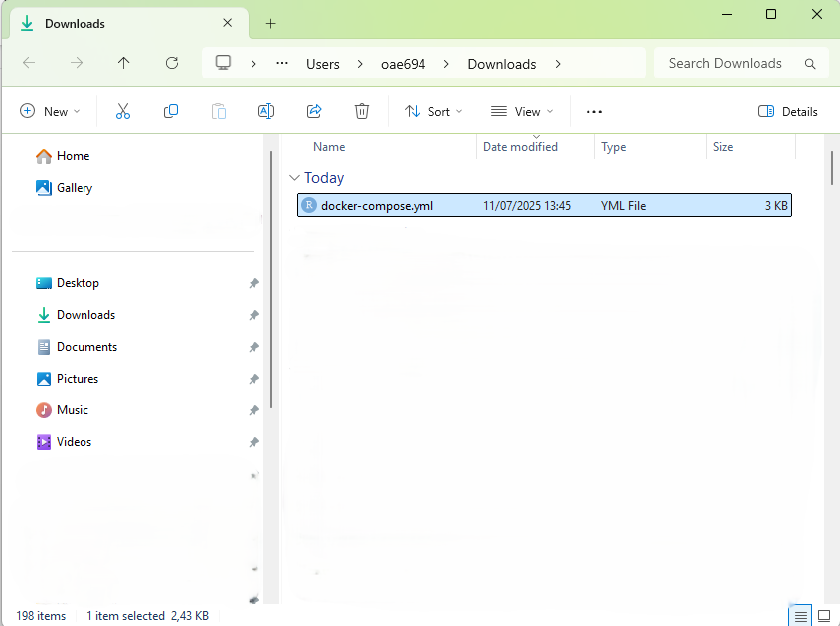Click the Share icon in toolbar
This screenshot has width=840, height=626.
pos(314,112)
